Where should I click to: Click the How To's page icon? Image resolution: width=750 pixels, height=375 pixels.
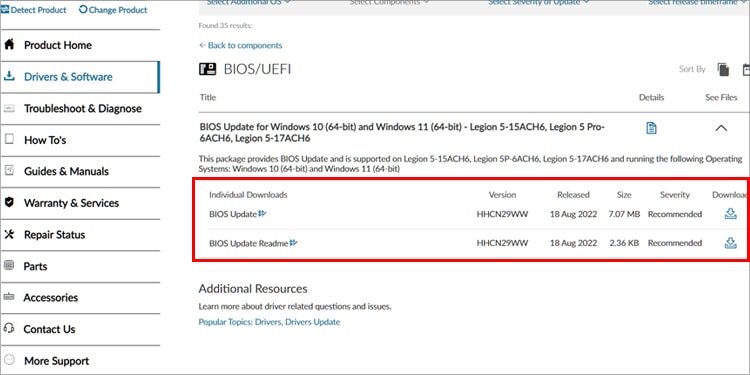tap(9, 139)
